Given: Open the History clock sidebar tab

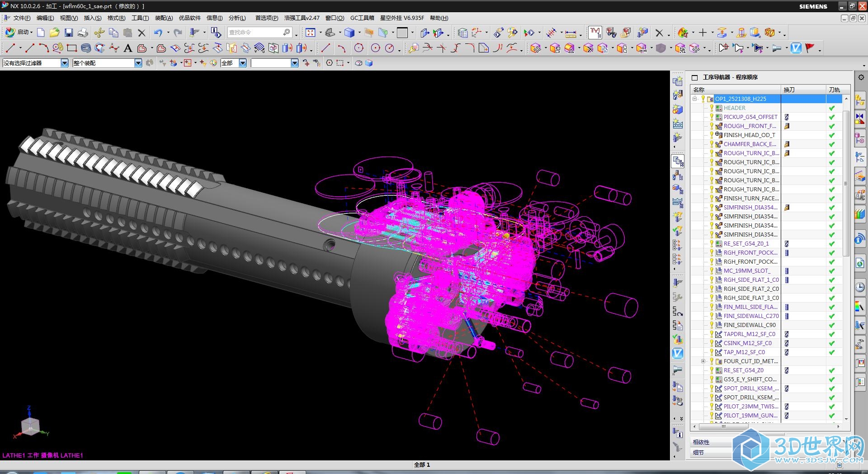Looking at the screenshot, I should pos(860,287).
